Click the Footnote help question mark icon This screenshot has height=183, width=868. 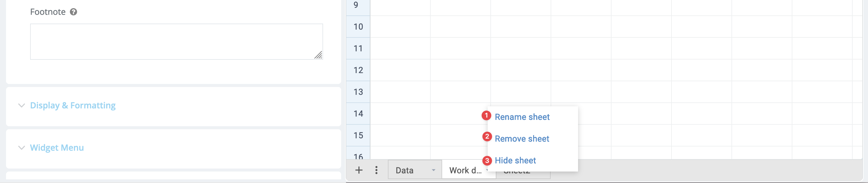point(74,12)
